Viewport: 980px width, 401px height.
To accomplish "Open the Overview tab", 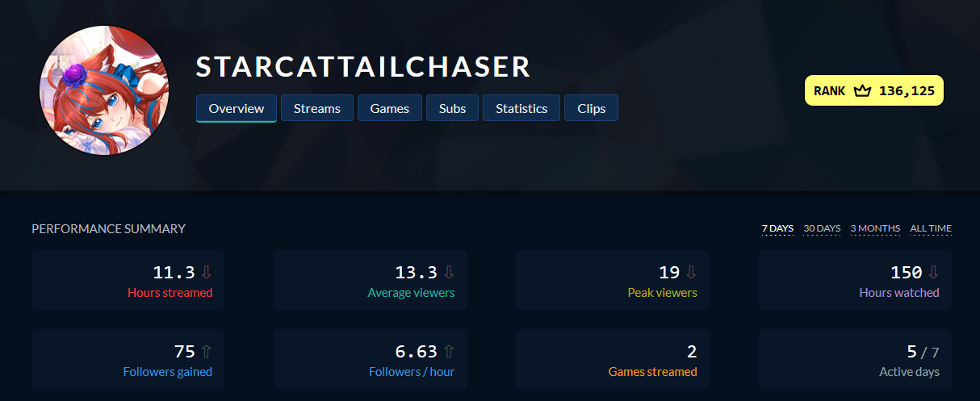I will tap(237, 108).
